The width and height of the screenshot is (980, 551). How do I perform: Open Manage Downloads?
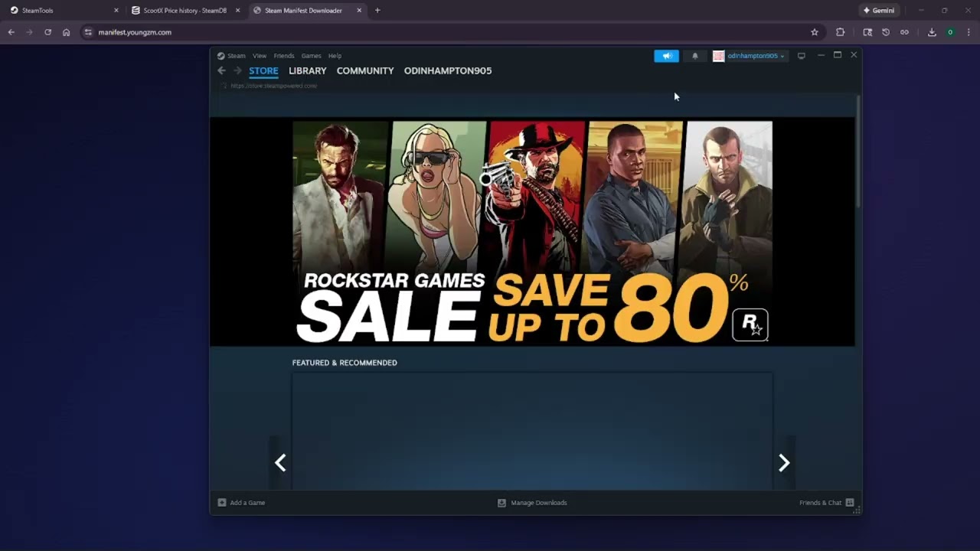point(532,503)
